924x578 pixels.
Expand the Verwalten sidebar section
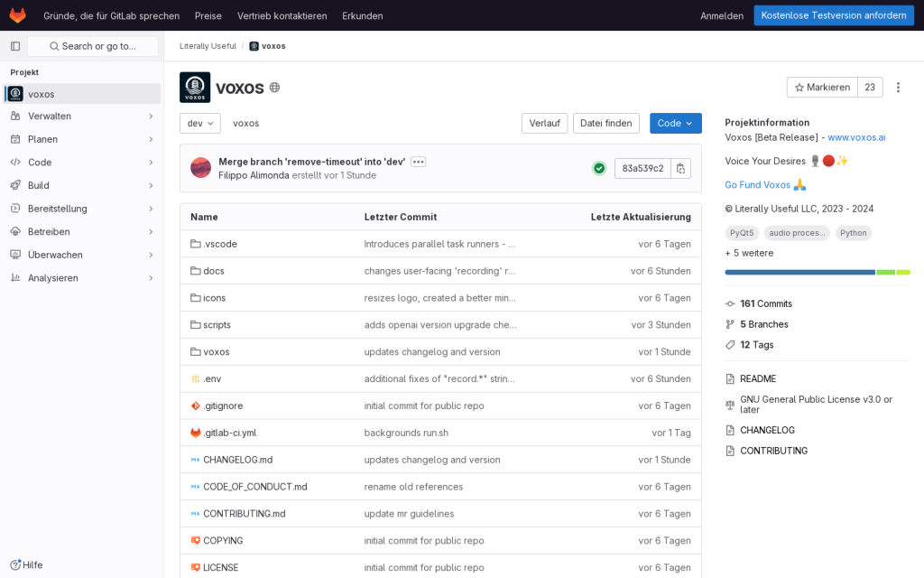[81, 117]
